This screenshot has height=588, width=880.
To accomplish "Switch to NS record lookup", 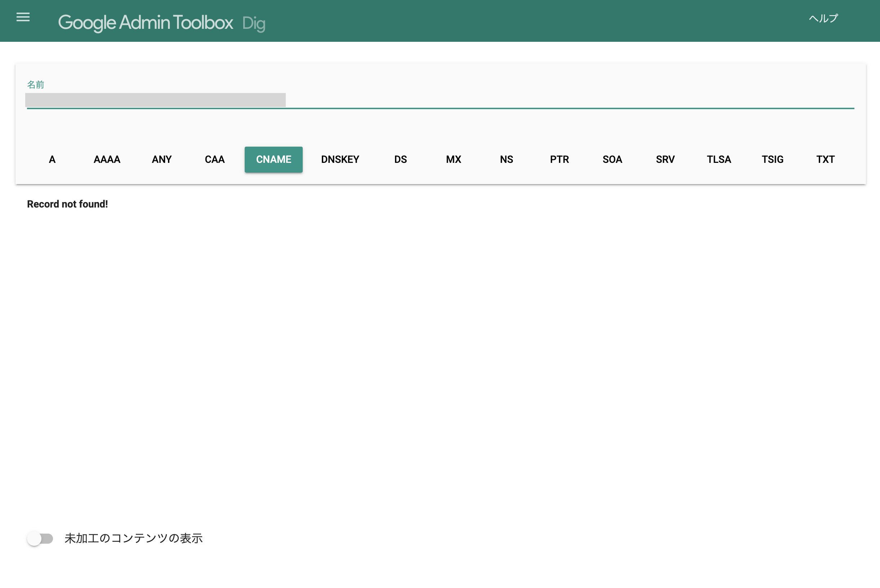I will (506, 160).
